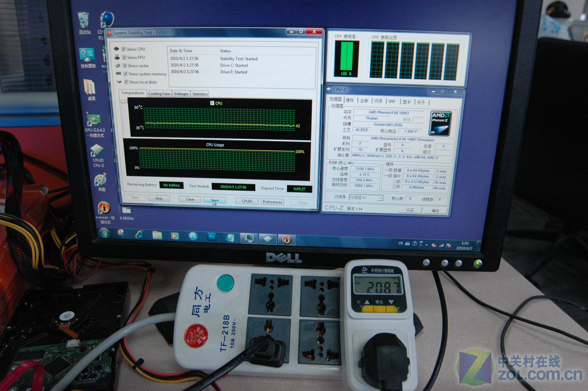Launch the GPU-Z.0.4.2 shortcut
Screen dimensions: 588x391
94,125
